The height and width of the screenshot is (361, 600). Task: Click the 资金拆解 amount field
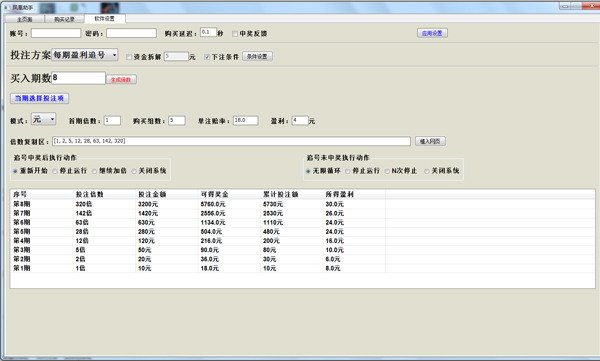(176, 57)
